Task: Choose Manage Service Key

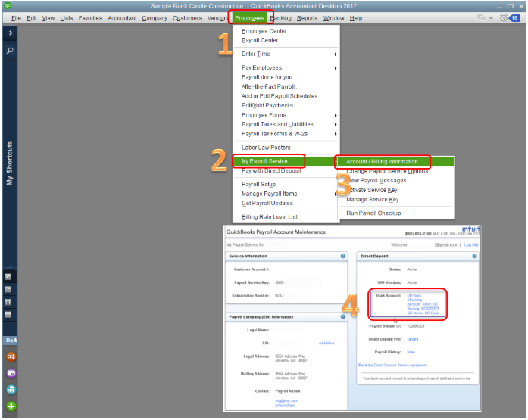Action: click(373, 200)
